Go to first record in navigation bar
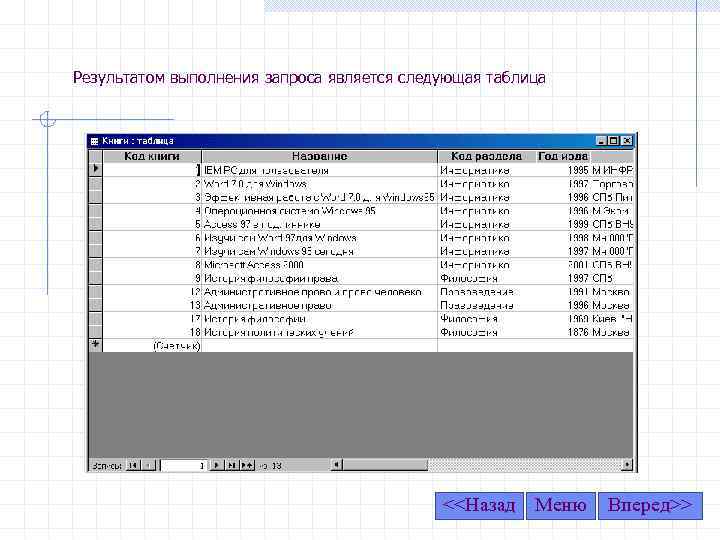 click(133, 465)
